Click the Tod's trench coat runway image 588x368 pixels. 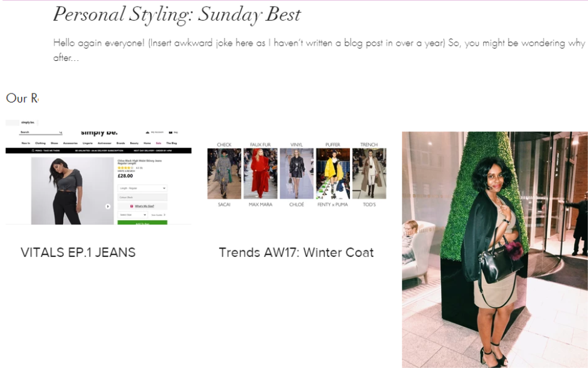[x=369, y=174]
